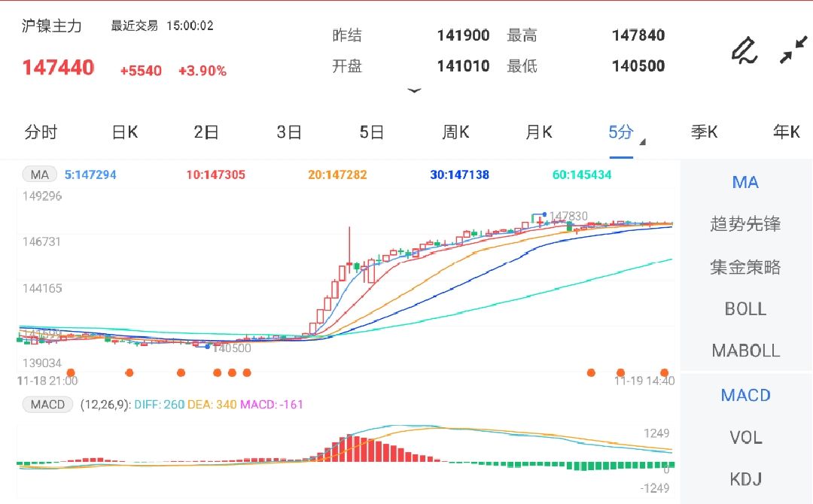Image resolution: width=813 pixels, height=504 pixels.
Task: Click the last orange event dot near 14:40
Action: [664, 372]
